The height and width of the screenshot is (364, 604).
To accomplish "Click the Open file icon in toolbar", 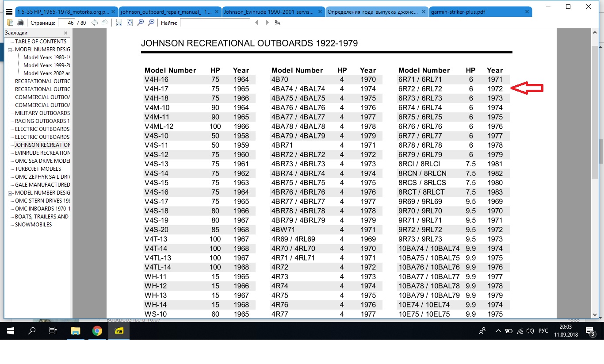I will (11, 23).
